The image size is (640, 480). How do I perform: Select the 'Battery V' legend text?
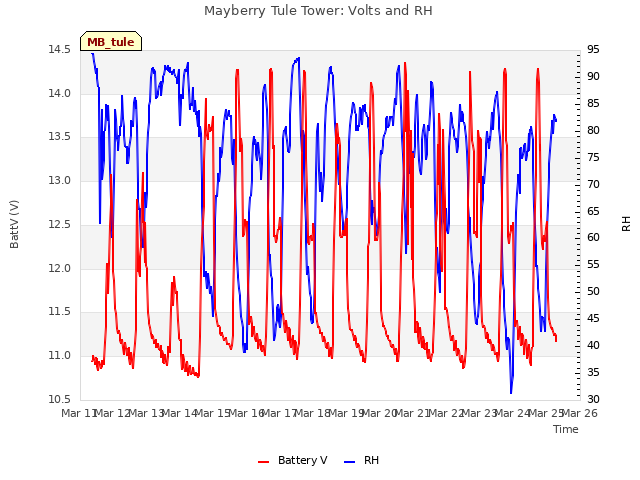coord(302,460)
